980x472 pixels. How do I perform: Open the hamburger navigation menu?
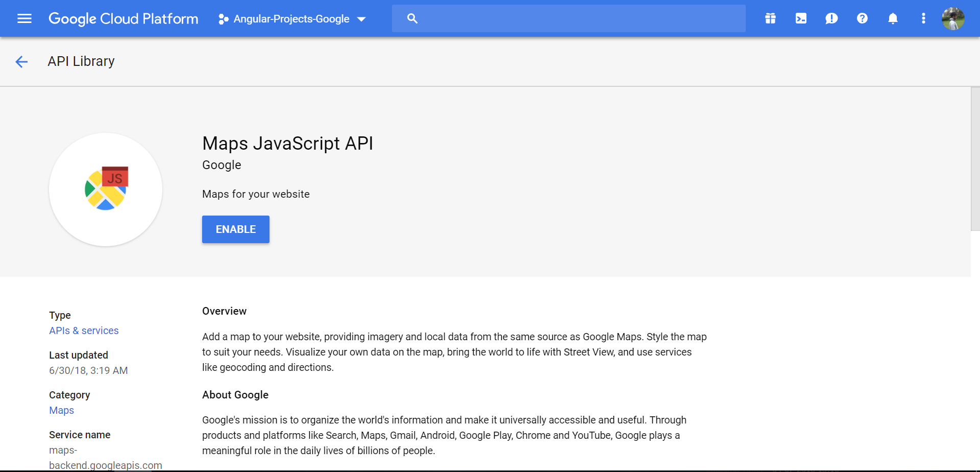point(24,19)
